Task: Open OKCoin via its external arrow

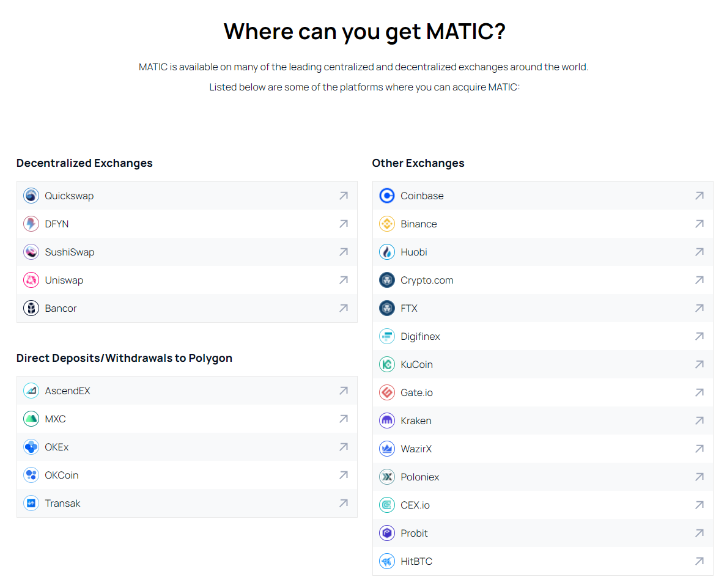Action: (x=344, y=476)
